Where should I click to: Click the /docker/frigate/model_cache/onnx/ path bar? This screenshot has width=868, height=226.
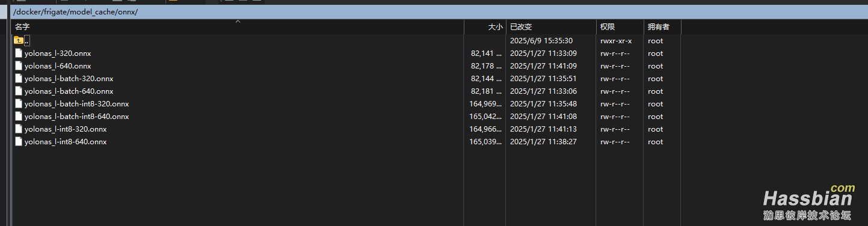pyautogui.click(x=439, y=12)
